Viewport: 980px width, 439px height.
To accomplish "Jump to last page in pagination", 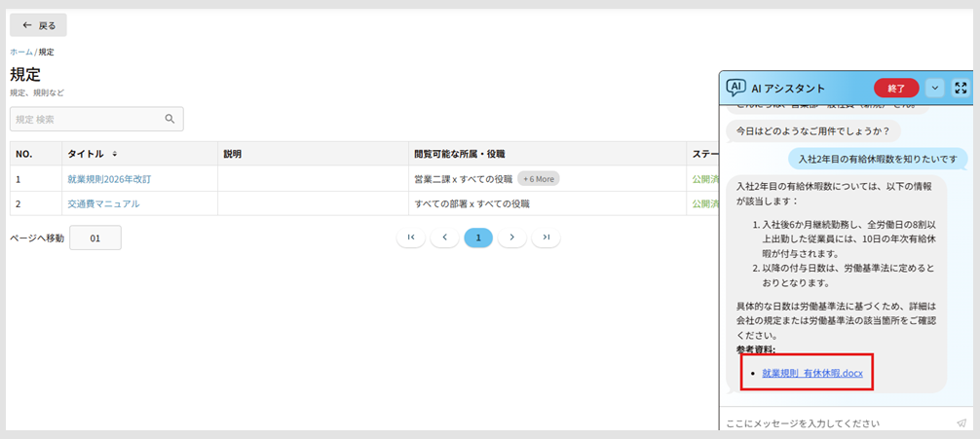I will tap(546, 238).
